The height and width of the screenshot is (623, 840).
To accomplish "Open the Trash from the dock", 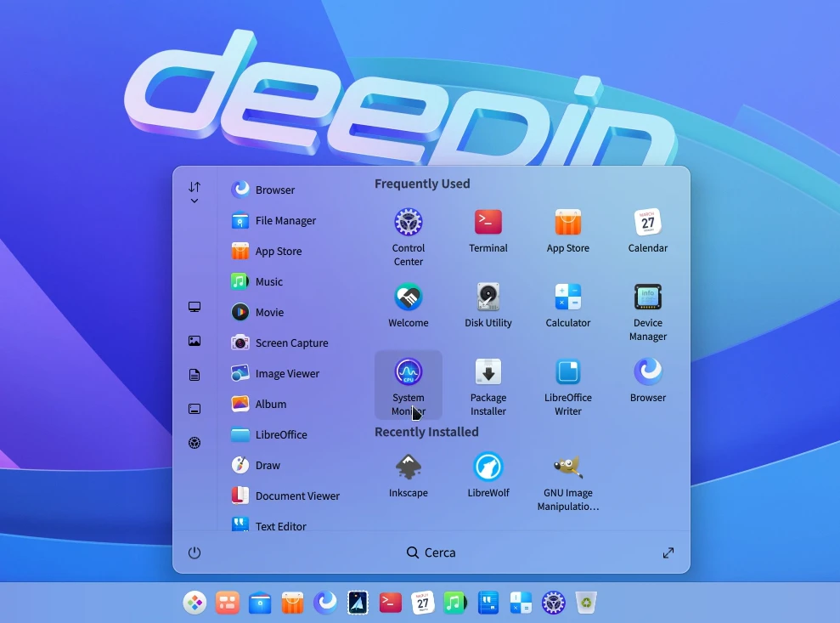I will 587,602.
